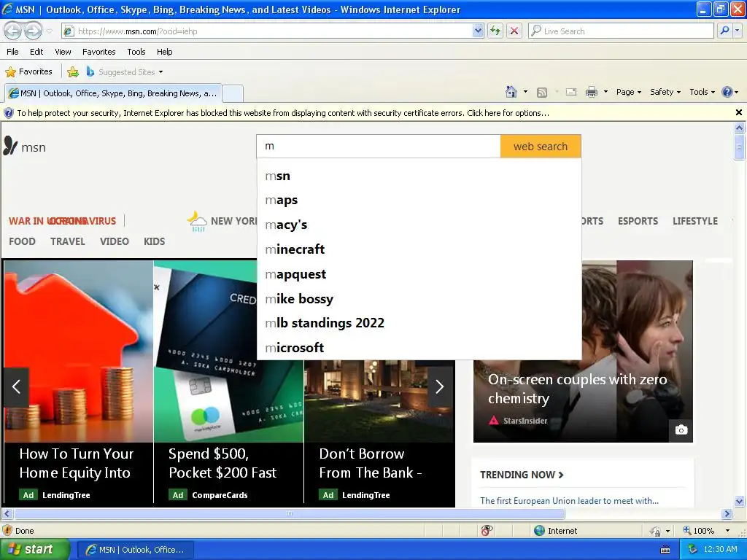Click the privacy report eye icon in status bar
The width and height of the screenshot is (747, 560).
(x=487, y=531)
